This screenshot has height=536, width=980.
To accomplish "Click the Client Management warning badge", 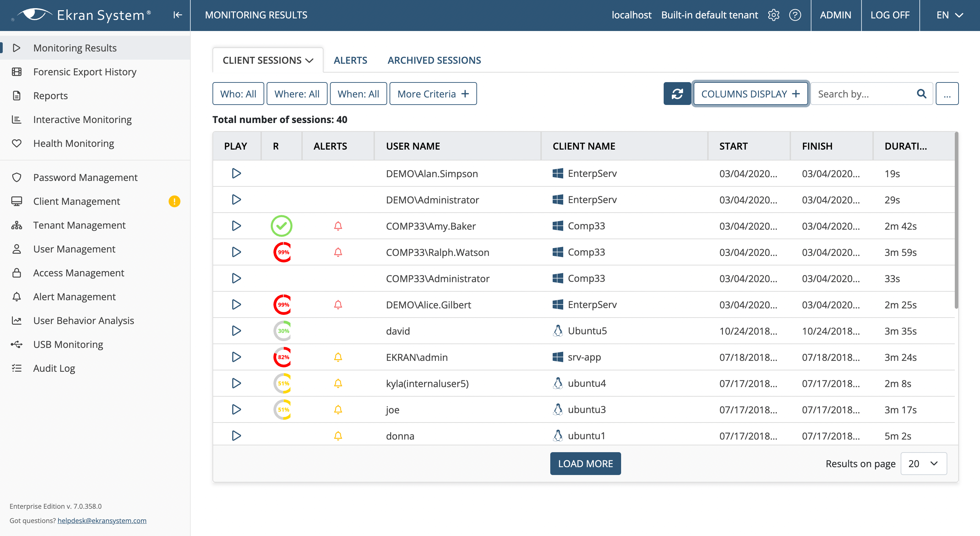I will coord(174,201).
